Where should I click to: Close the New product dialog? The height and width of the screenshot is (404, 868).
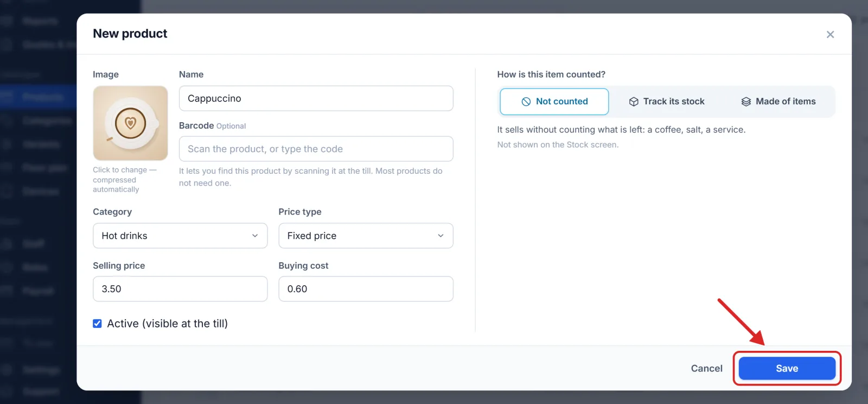pyautogui.click(x=830, y=34)
